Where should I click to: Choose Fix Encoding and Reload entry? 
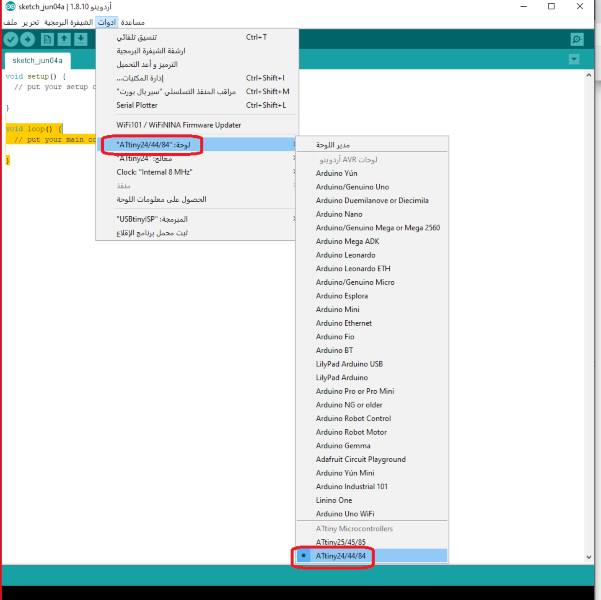(197, 64)
